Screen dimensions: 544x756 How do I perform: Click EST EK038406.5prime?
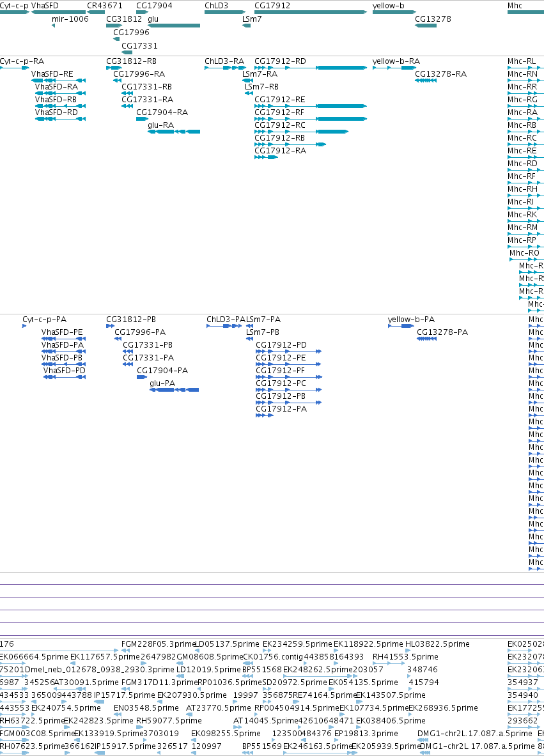pyautogui.click(x=391, y=720)
